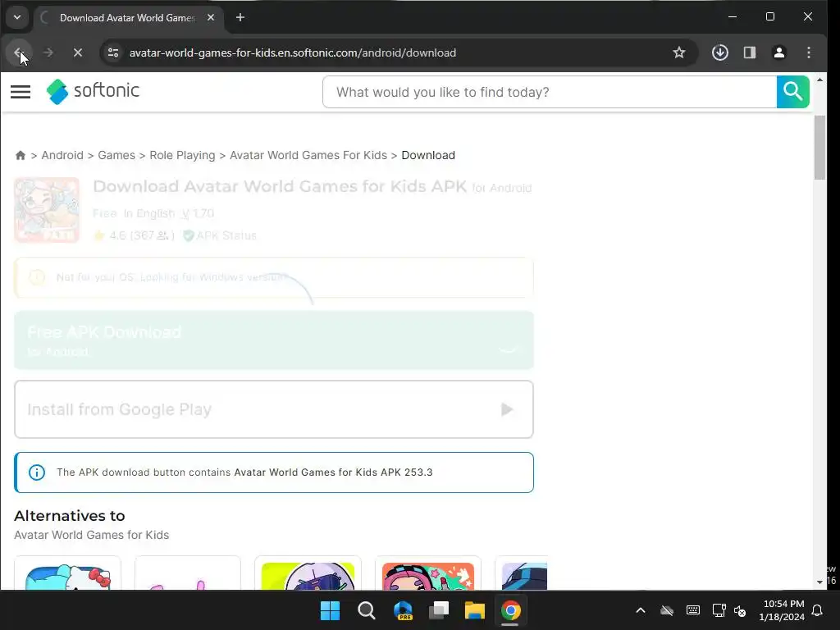Open the Android breadcrumb link
The height and width of the screenshot is (630, 840).
62,155
